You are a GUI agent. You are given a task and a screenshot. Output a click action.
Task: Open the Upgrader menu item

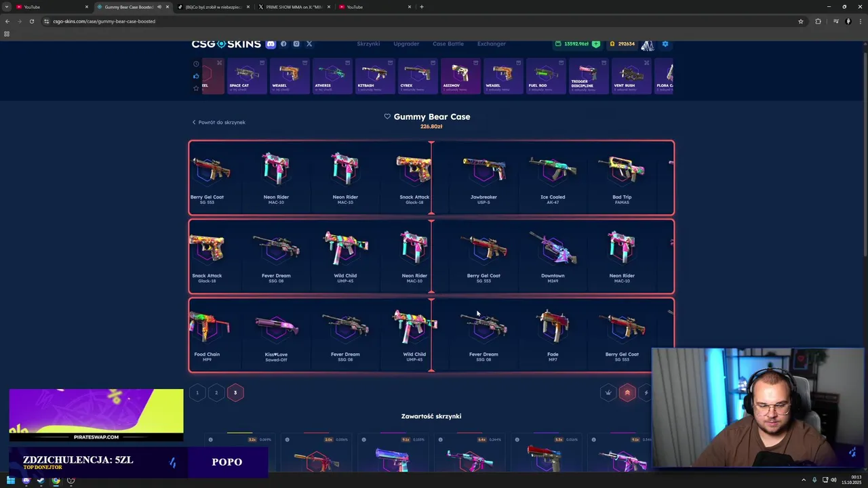(406, 44)
